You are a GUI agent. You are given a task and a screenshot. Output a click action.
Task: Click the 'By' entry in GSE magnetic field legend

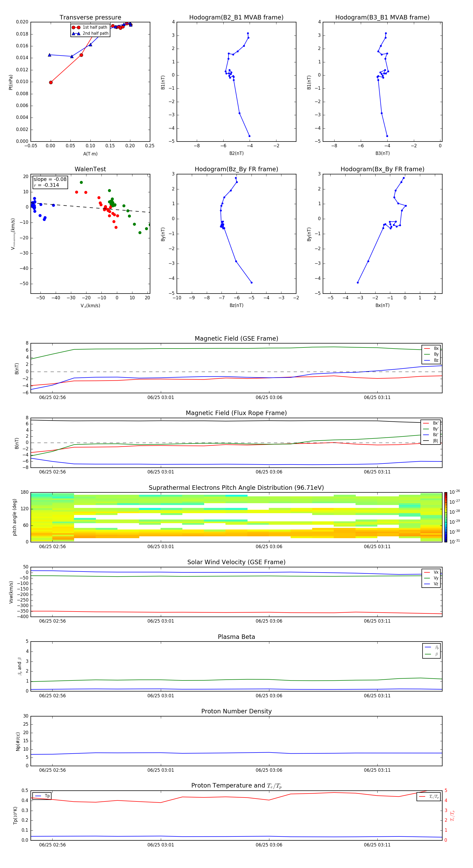click(431, 354)
